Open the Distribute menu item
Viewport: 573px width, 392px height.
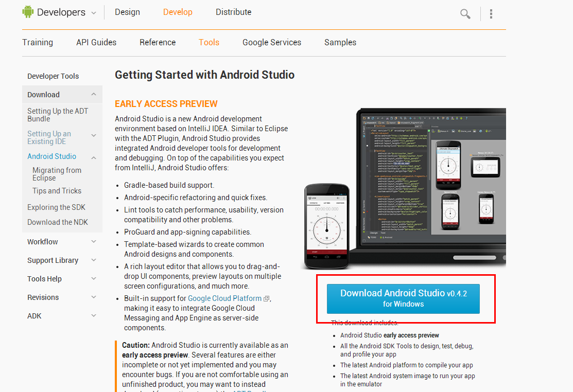pos(233,11)
